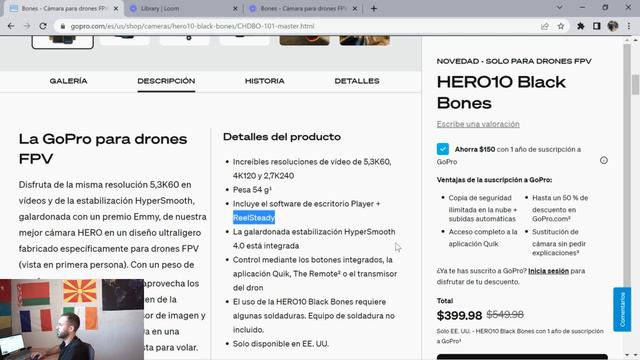Select the fifth product thumbnail
This screenshot has height=360, width=640.
(304, 40)
